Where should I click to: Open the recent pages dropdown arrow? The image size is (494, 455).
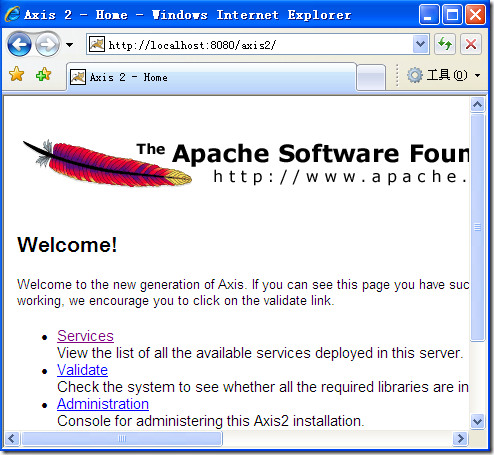tap(69, 45)
